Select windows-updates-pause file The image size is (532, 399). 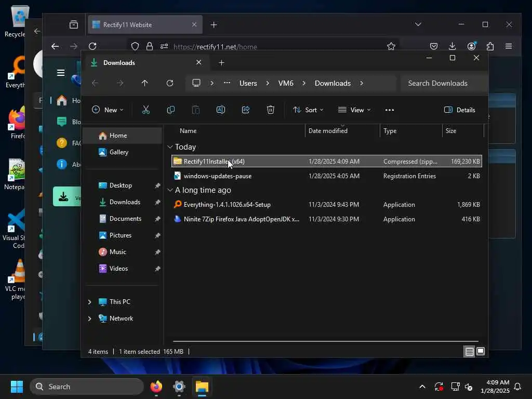click(327, 176)
